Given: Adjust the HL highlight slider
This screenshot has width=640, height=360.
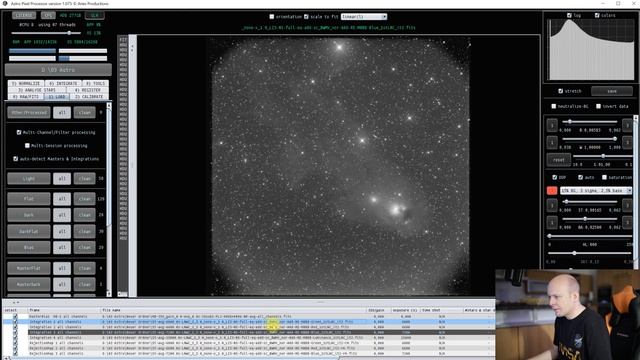Looking at the screenshot, I should coord(590,236).
